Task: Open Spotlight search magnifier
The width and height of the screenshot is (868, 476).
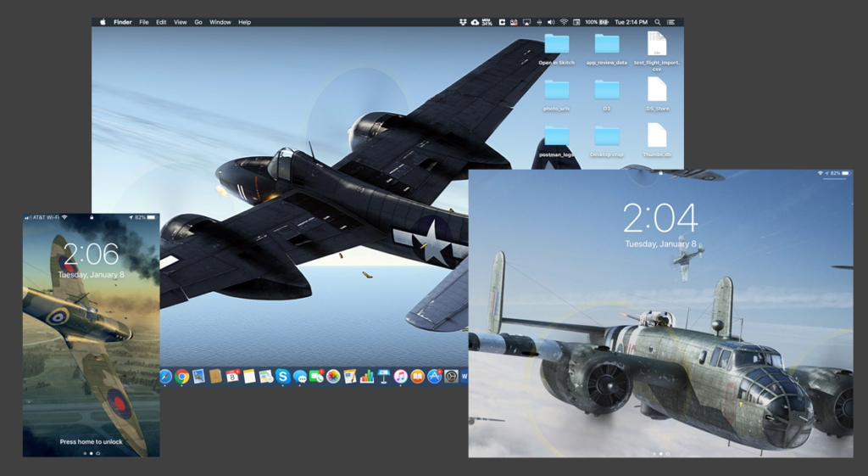Action: pos(658,22)
